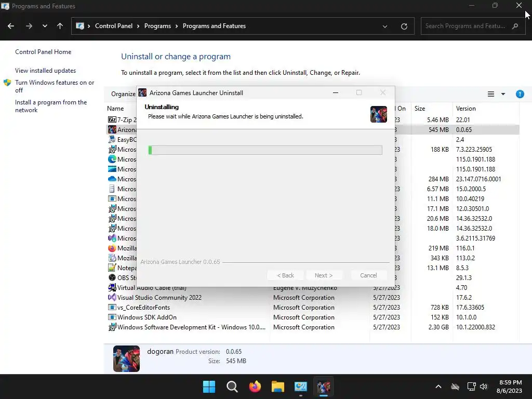Open the Windows Start menu

coord(209,387)
